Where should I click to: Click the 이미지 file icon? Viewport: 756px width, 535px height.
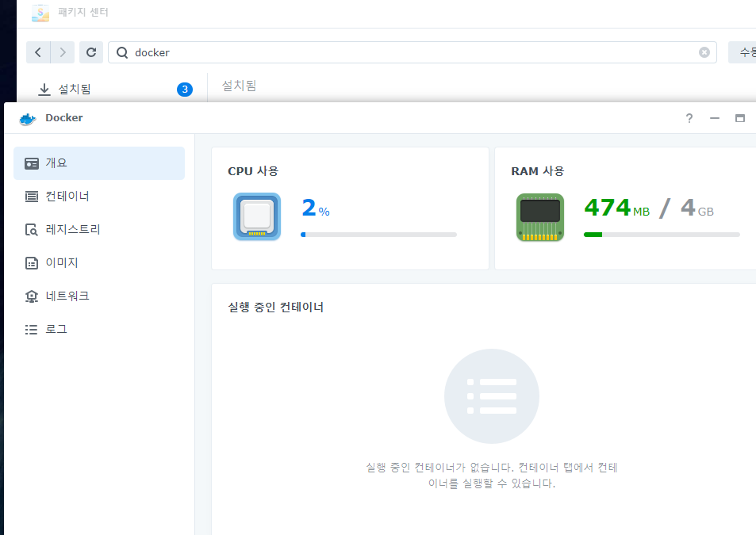[32, 263]
